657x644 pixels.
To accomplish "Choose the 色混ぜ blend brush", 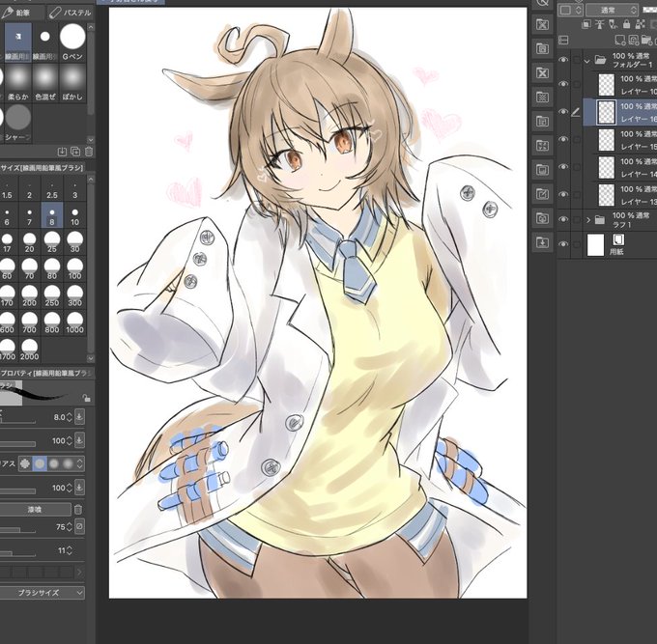I will tap(45, 83).
